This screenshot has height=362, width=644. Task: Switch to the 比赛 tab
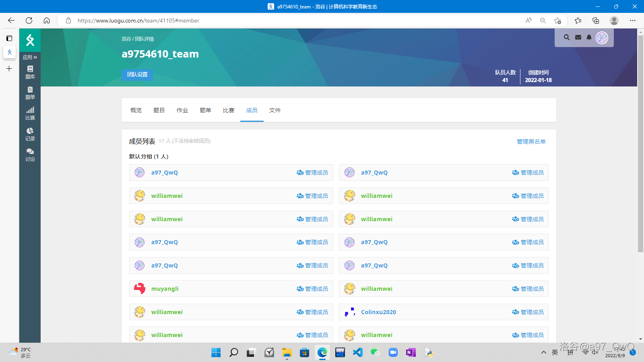tap(229, 110)
